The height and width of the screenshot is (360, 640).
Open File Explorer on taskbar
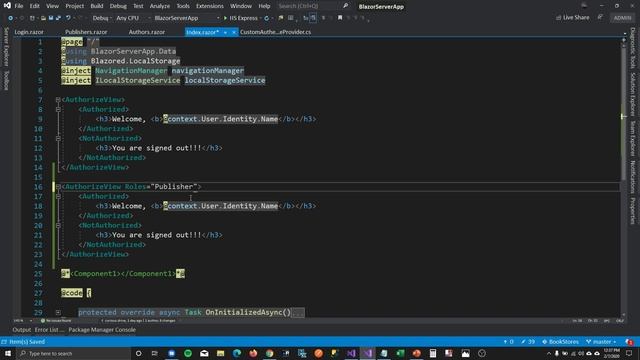point(220,353)
